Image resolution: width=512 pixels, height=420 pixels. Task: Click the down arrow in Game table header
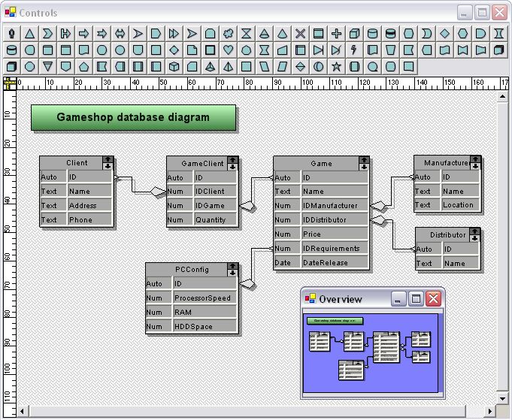364,167
